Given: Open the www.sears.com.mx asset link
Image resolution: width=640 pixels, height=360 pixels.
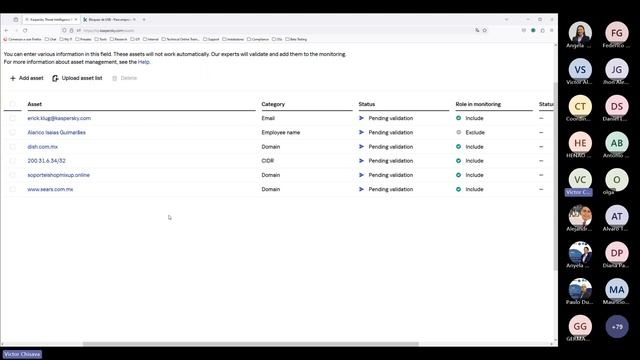Looking at the screenshot, I should (50, 189).
